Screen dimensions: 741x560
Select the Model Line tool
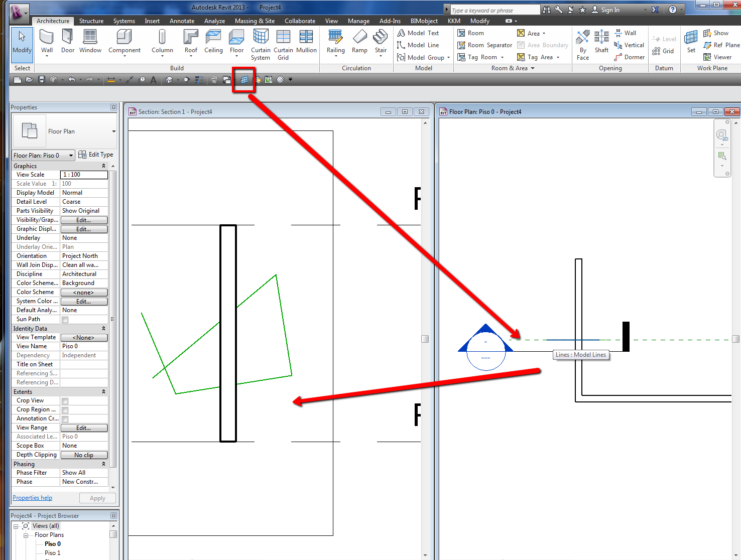coord(418,45)
